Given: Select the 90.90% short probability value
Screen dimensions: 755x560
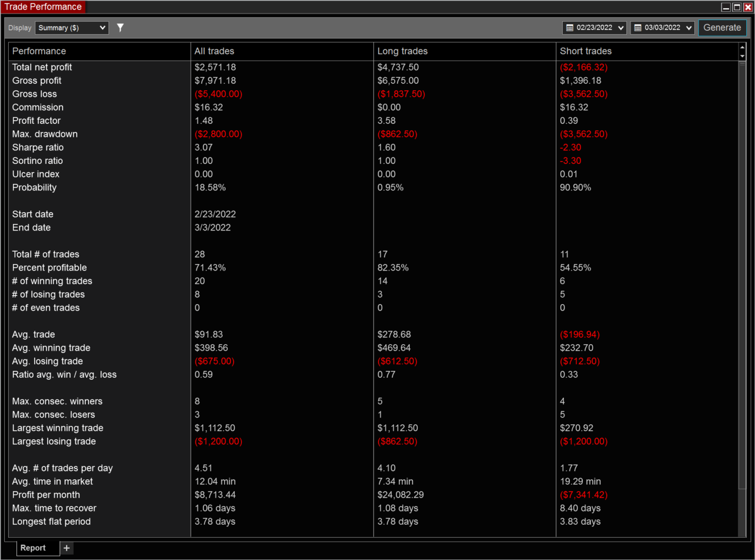Looking at the screenshot, I should point(575,187).
